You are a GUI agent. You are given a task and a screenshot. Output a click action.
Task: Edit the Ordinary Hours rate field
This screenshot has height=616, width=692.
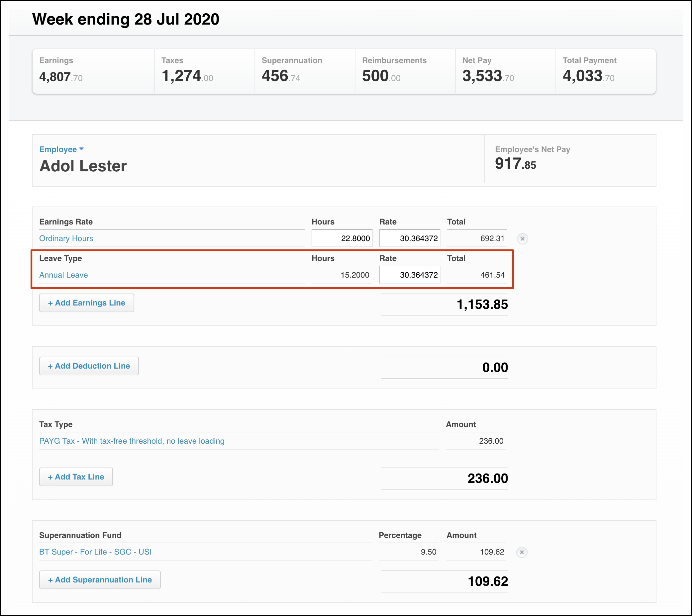click(x=409, y=238)
